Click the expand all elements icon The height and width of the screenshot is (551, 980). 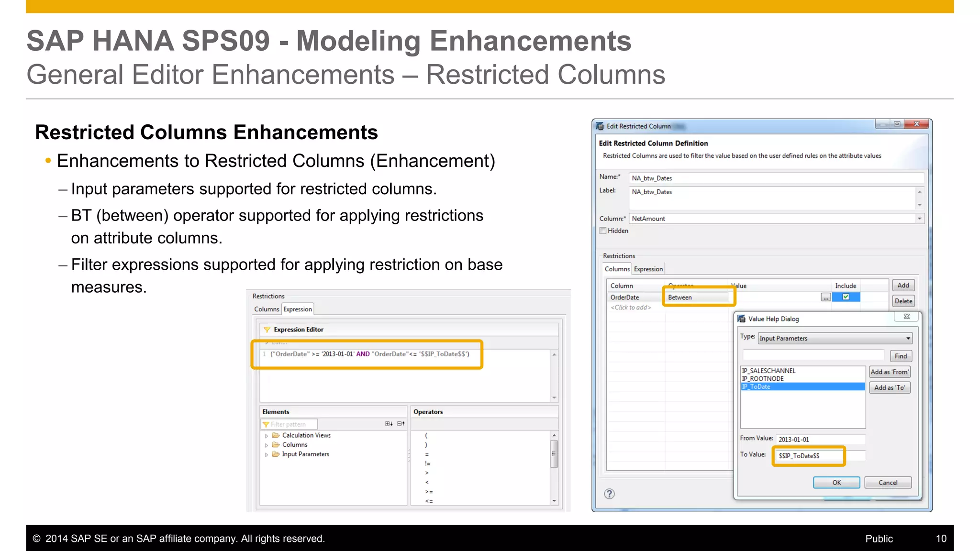click(x=389, y=424)
